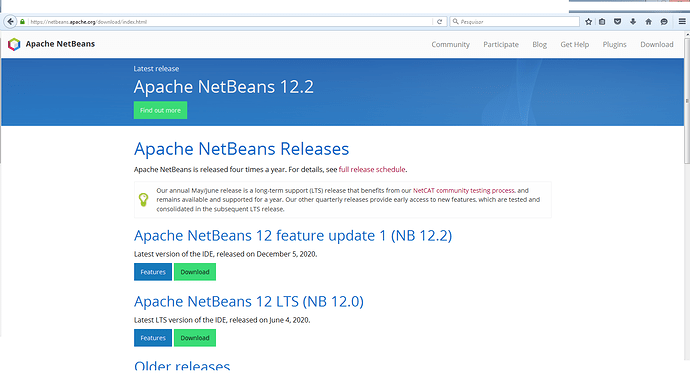Viewport: 690px width, 388px height.
Task: Click the Pocket save icon
Action: pyautogui.click(x=617, y=22)
